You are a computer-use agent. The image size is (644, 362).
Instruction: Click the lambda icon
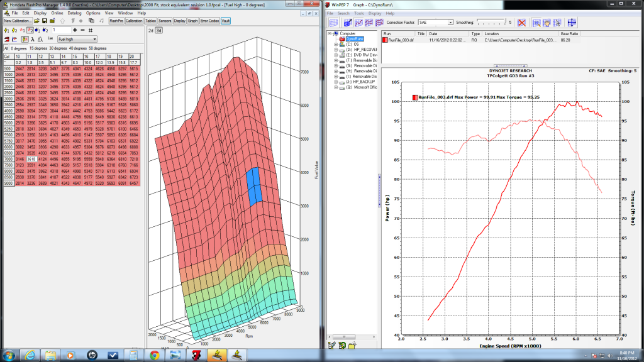(x=33, y=40)
